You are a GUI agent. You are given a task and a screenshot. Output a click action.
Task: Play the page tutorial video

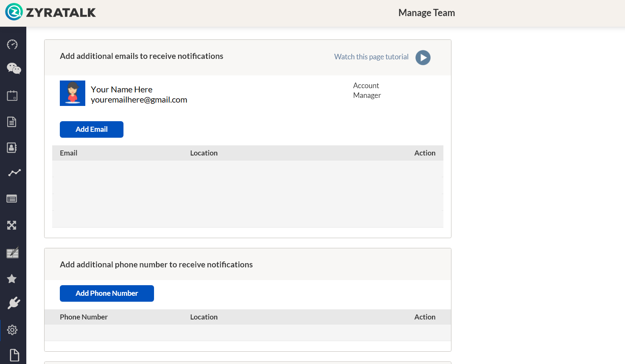point(423,58)
